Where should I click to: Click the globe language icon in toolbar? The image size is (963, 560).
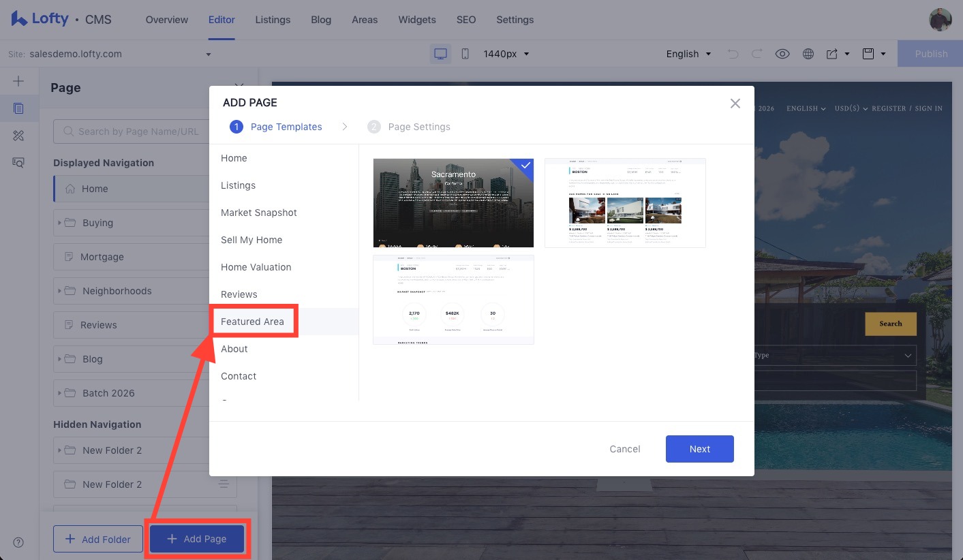click(x=808, y=53)
